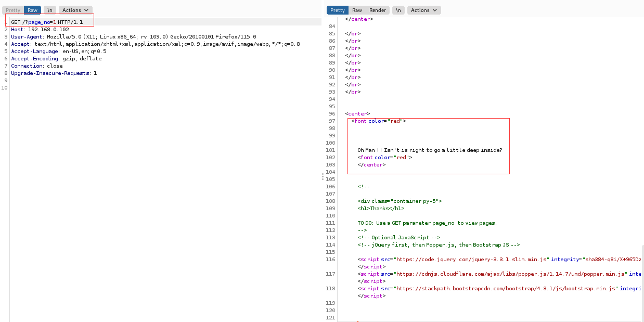Click the 'Oh Man !! Isn't is right' response text
Image resolution: width=644 pixels, height=322 pixels.
(430, 150)
